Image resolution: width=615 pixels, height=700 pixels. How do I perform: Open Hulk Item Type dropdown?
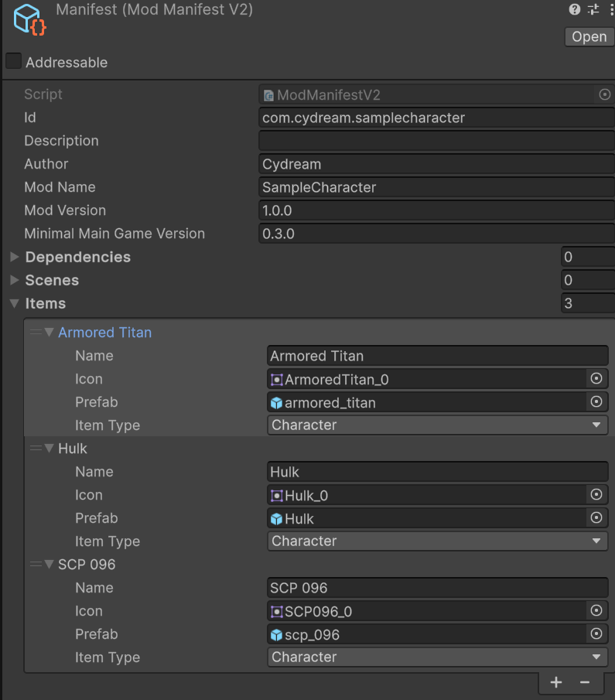pyautogui.click(x=438, y=541)
